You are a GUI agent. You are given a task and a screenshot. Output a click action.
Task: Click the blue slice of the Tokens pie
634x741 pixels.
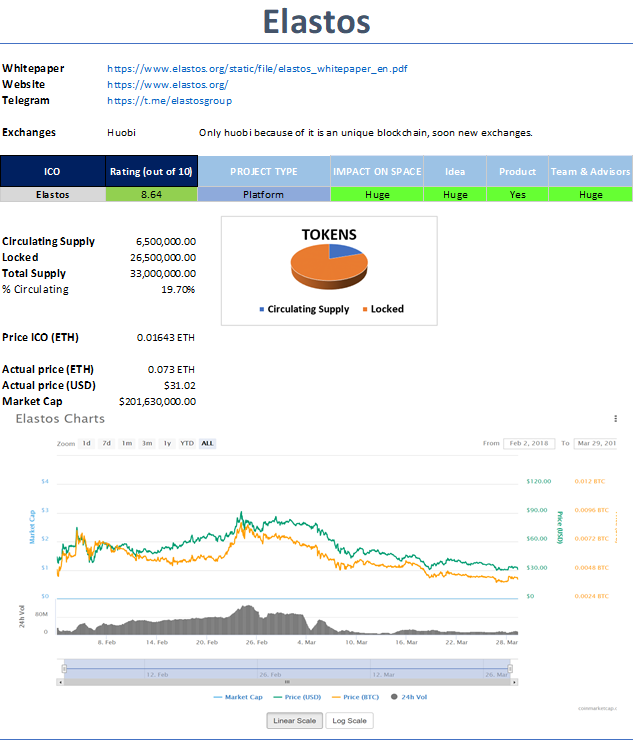343,251
